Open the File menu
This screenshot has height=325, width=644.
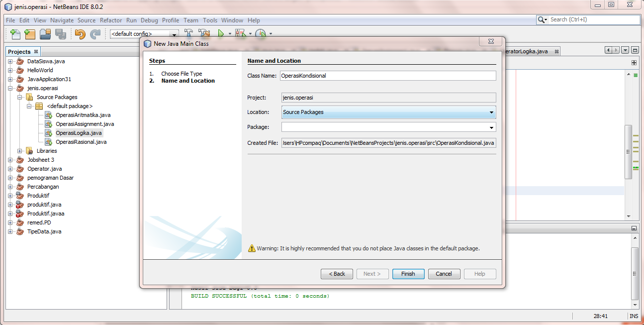10,20
